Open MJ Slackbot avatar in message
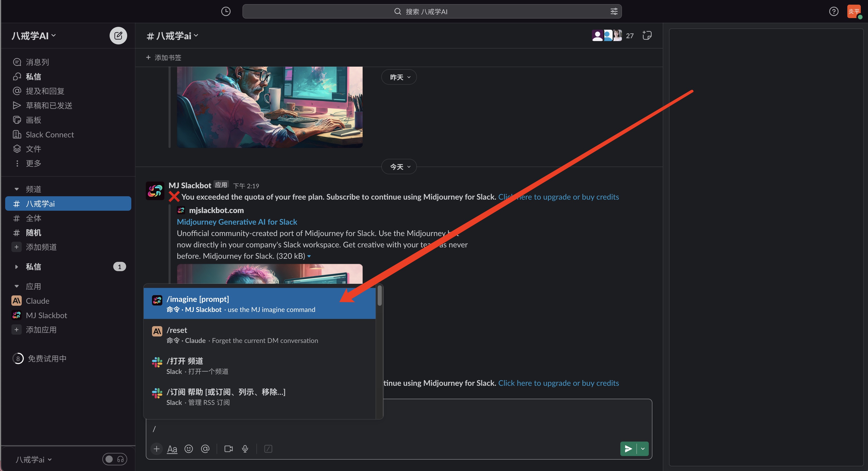Image resolution: width=868 pixels, height=471 pixels. pos(155,191)
